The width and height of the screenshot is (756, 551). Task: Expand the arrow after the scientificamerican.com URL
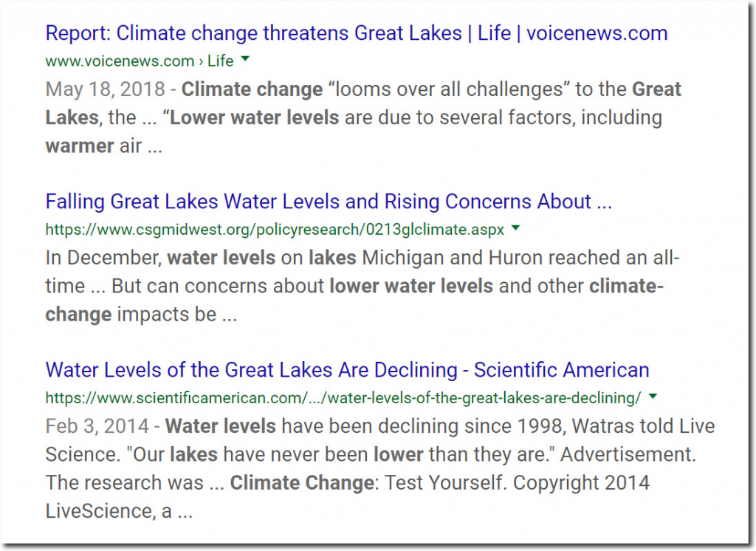pos(652,397)
